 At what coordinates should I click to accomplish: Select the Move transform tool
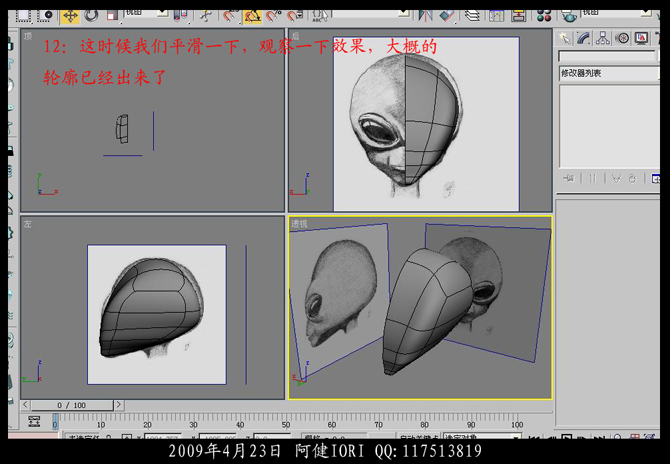point(70,16)
